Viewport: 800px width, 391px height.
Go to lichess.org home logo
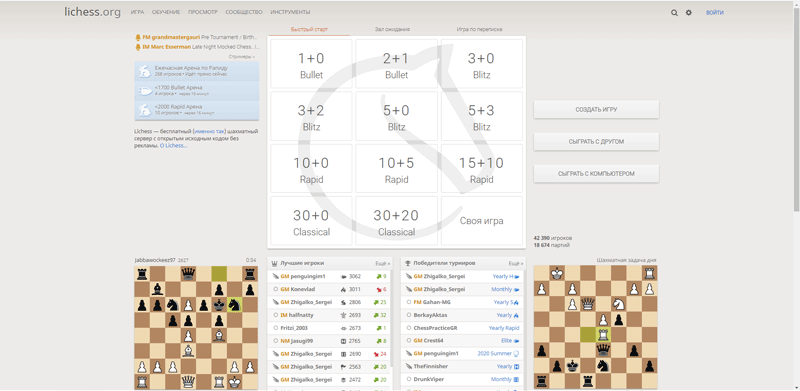92,12
